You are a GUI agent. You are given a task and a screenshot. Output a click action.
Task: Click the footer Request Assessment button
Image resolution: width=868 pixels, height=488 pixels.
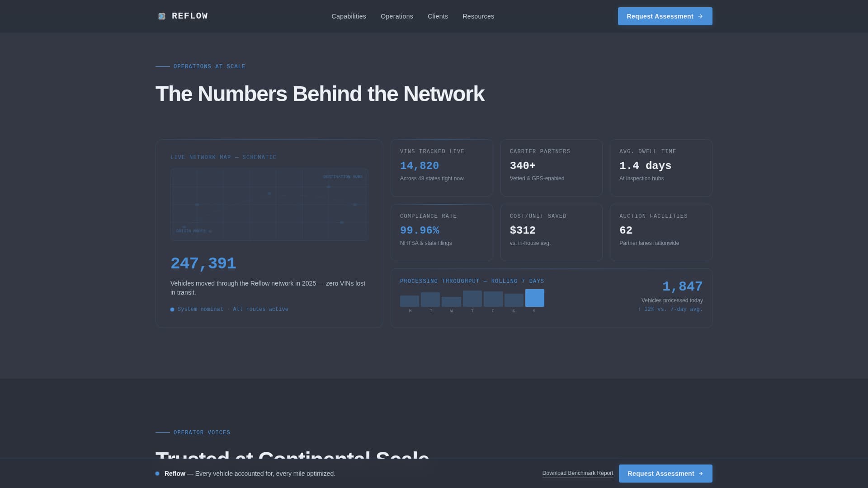pos(665,474)
